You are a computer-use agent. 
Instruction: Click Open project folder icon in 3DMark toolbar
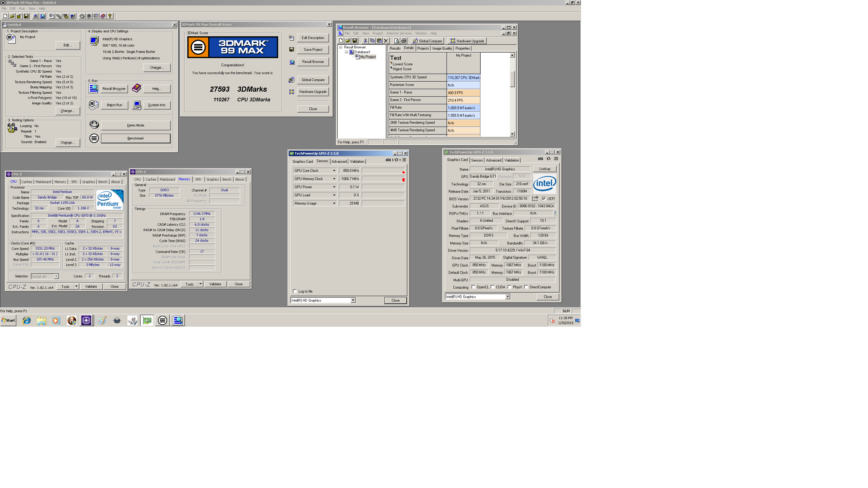point(12,16)
